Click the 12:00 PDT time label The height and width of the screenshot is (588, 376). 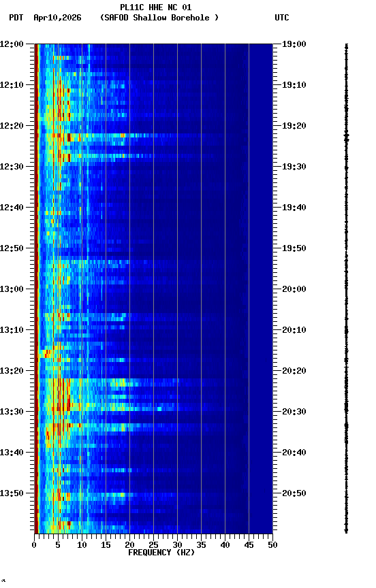pyautogui.click(x=12, y=44)
